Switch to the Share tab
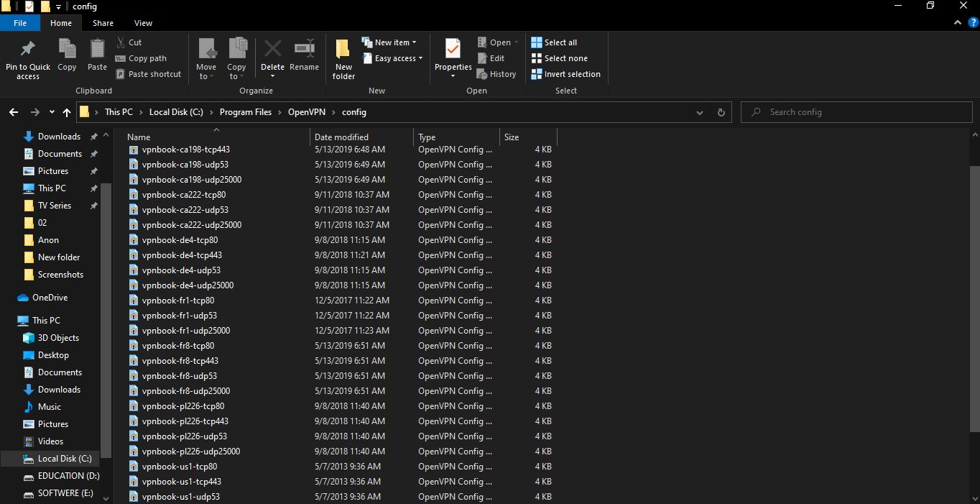The height and width of the screenshot is (504, 980). tap(103, 23)
